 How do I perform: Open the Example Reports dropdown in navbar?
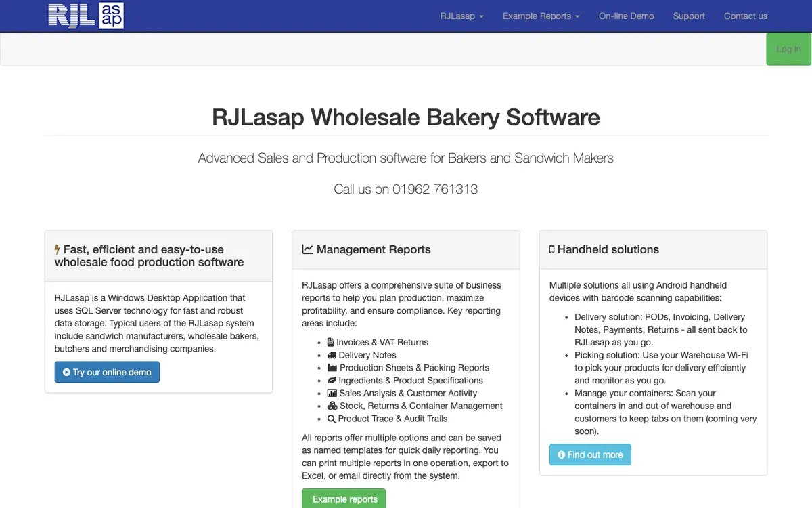[x=541, y=16]
